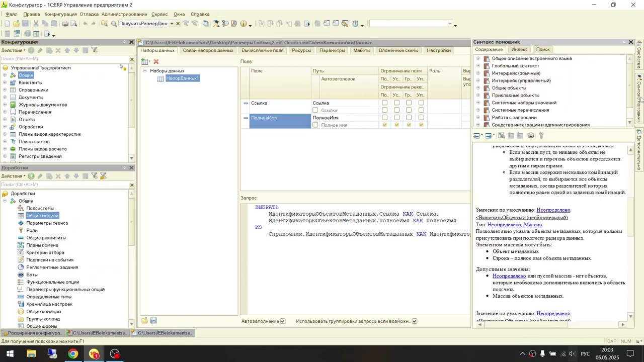Open the ПолучитьРазмерДанн search dropdown arrow
This screenshot has height=362, width=644.
pyautogui.click(x=172, y=24)
